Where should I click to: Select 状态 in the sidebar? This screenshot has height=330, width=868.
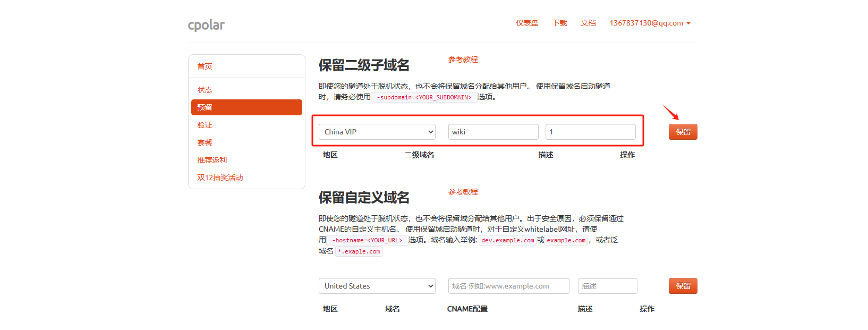tap(205, 90)
